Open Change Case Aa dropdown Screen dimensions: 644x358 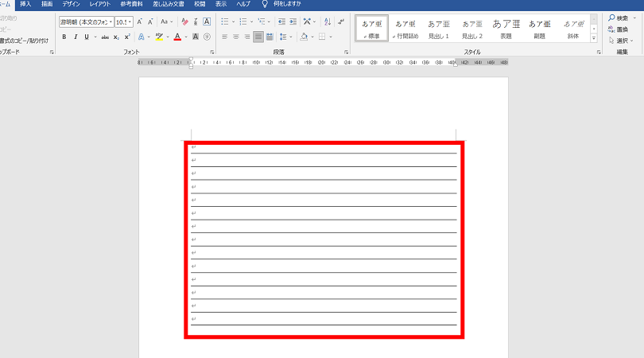[166, 21]
